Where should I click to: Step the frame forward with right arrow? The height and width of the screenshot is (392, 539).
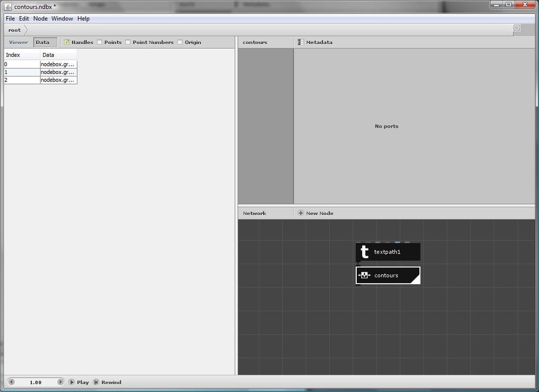[x=60, y=382]
